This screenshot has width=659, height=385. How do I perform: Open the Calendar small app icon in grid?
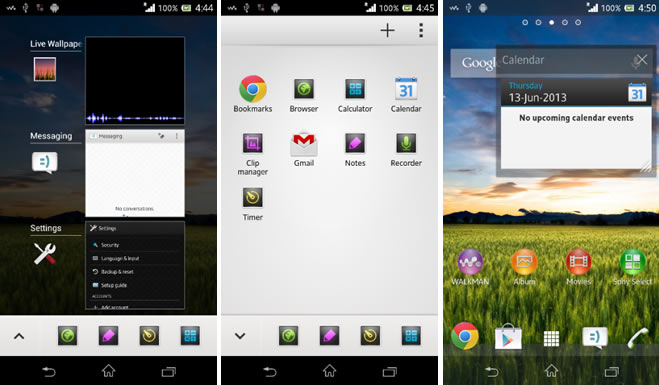pyautogui.click(x=406, y=89)
